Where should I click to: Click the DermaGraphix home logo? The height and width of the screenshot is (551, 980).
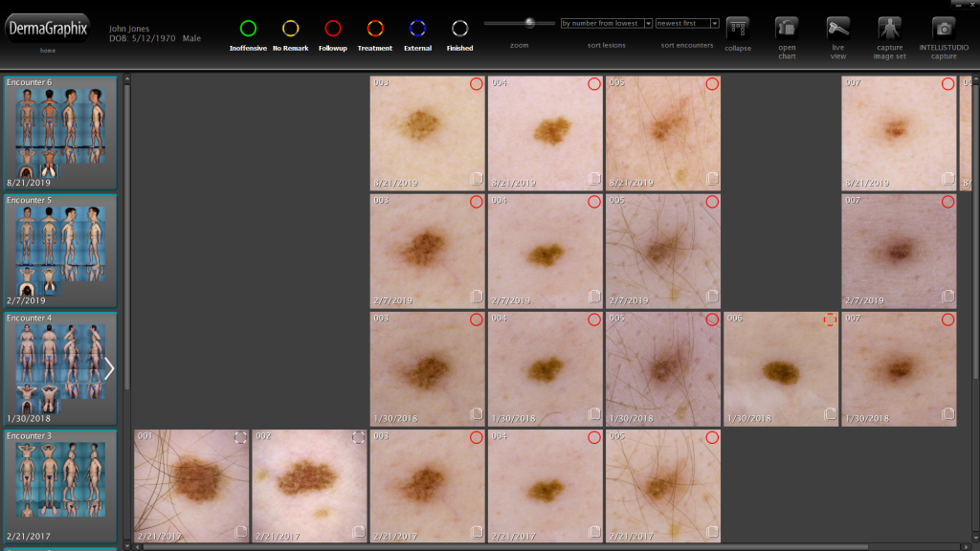(x=48, y=30)
